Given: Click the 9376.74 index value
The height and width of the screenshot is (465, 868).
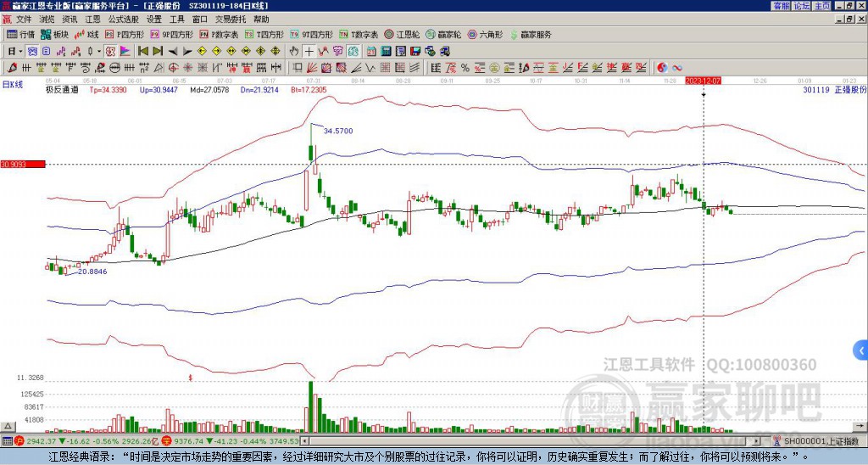Looking at the screenshot, I should click(x=189, y=441).
